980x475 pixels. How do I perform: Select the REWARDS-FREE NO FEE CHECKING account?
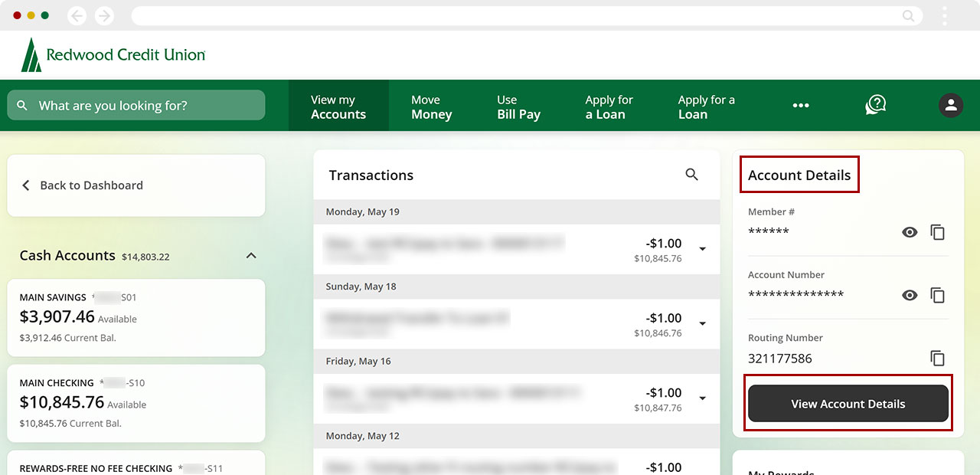pos(136,463)
